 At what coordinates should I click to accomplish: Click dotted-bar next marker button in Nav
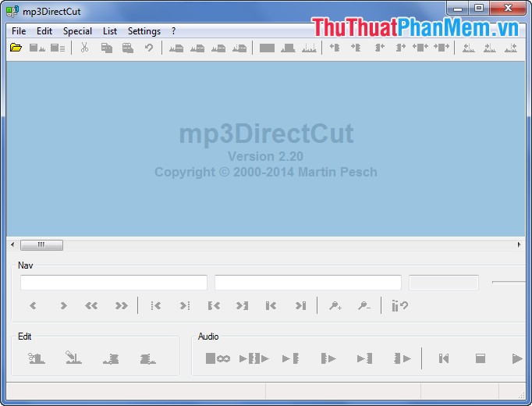point(185,306)
